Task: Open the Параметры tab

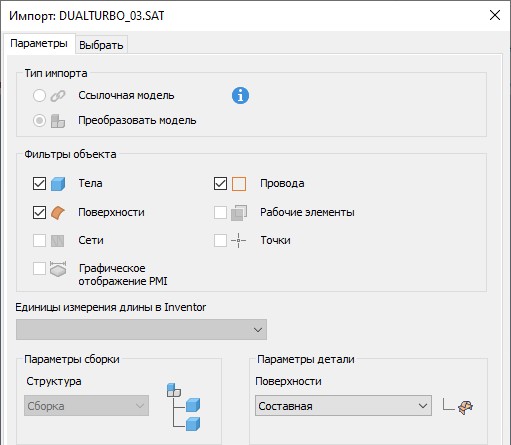Action: [39, 43]
